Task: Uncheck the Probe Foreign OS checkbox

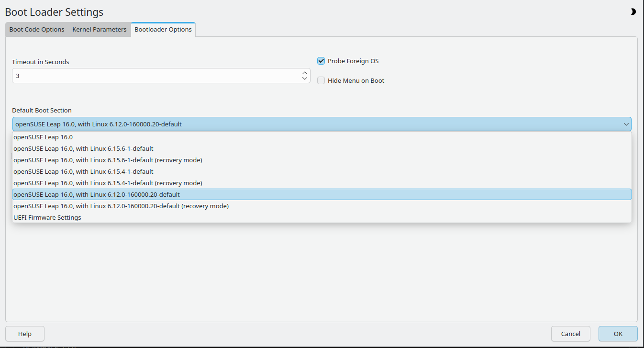Action: coord(321,61)
